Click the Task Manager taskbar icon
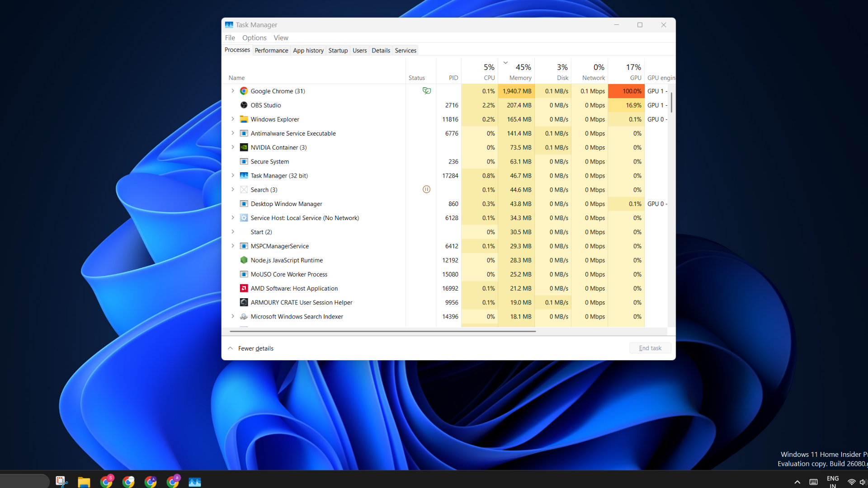 (195, 482)
